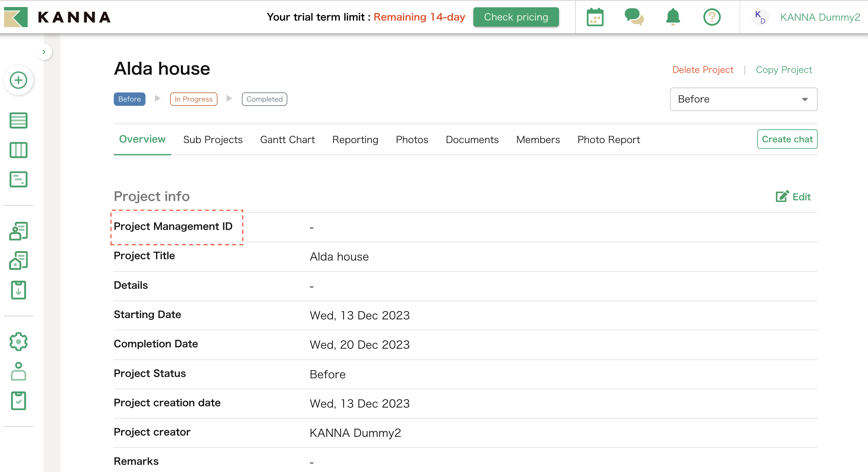Click Edit next to Project info

tap(794, 196)
